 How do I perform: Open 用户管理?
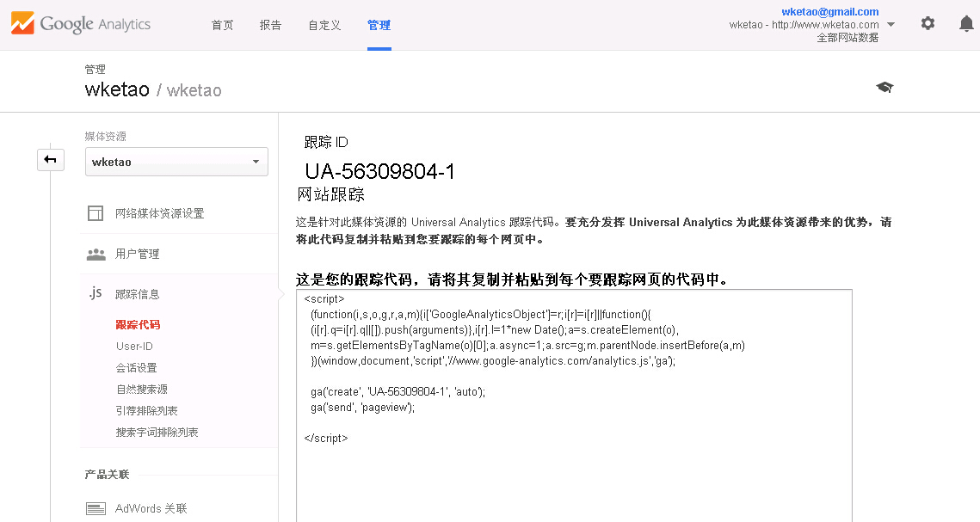tap(137, 255)
